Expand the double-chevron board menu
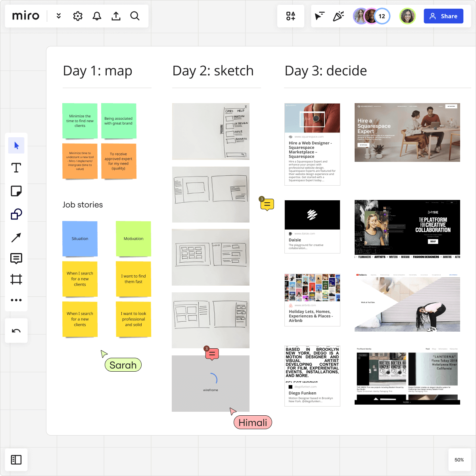Image resolution: width=476 pixels, height=476 pixels. coord(59,16)
